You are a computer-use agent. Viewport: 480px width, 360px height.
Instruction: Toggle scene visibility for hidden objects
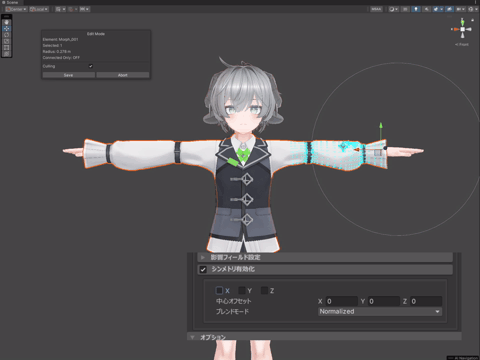tap(449, 9)
